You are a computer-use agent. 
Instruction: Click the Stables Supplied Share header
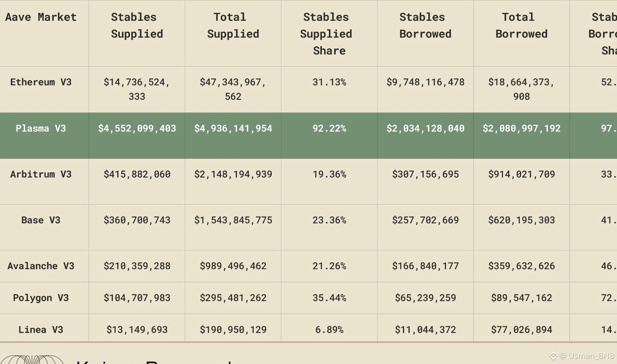point(329,34)
